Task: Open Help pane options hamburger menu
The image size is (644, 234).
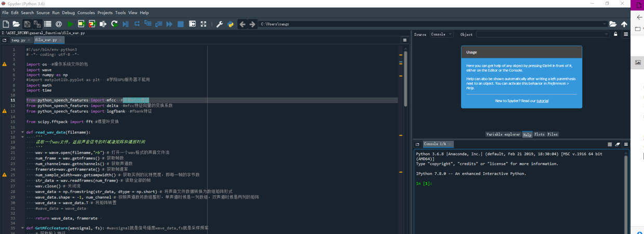Action: point(626,34)
